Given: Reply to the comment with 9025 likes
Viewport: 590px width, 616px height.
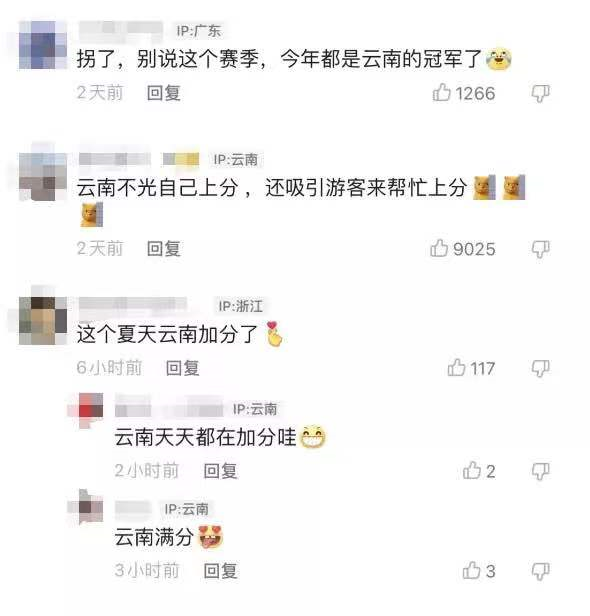Looking at the screenshot, I should point(163,249).
